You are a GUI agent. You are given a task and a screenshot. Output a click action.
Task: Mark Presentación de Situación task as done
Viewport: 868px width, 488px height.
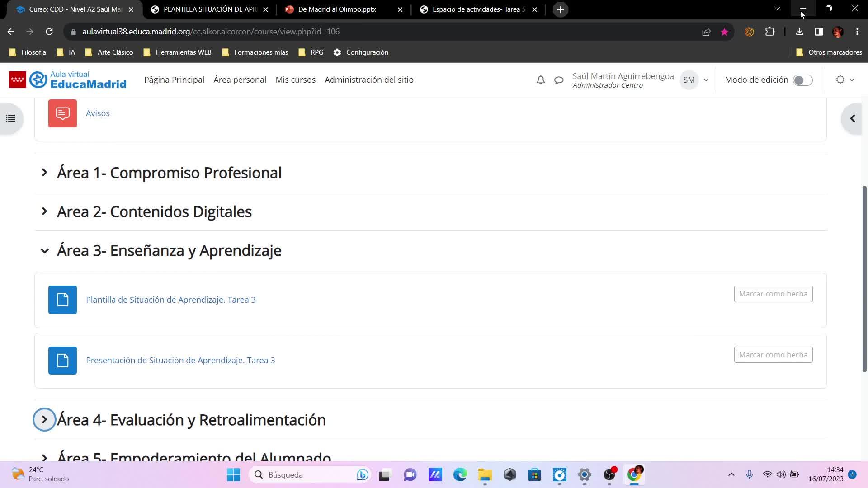773,355
